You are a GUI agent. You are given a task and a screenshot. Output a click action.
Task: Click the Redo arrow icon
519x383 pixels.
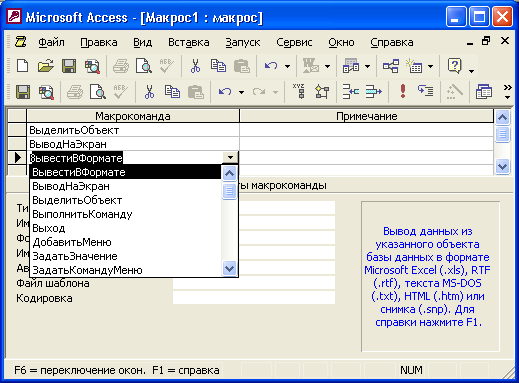click(259, 91)
